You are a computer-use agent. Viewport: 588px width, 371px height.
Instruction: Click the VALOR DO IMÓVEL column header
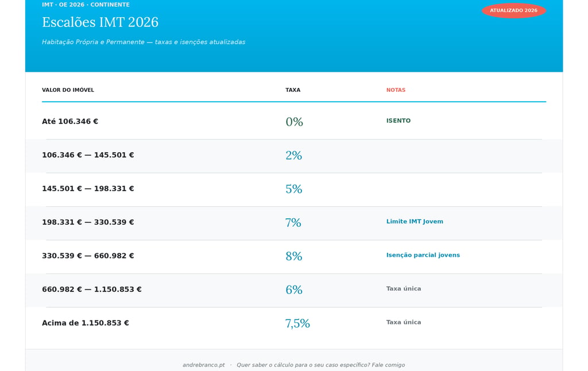click(x=68, y=90)
